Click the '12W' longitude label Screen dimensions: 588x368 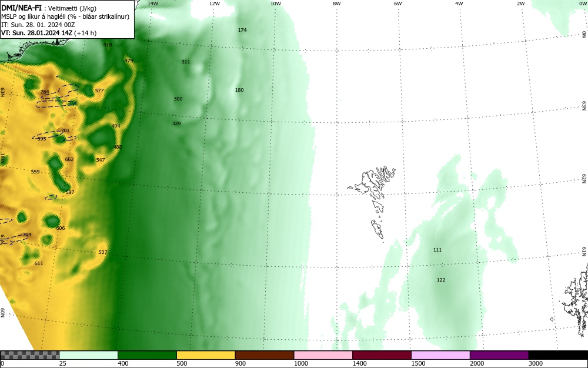pos(215,4)
